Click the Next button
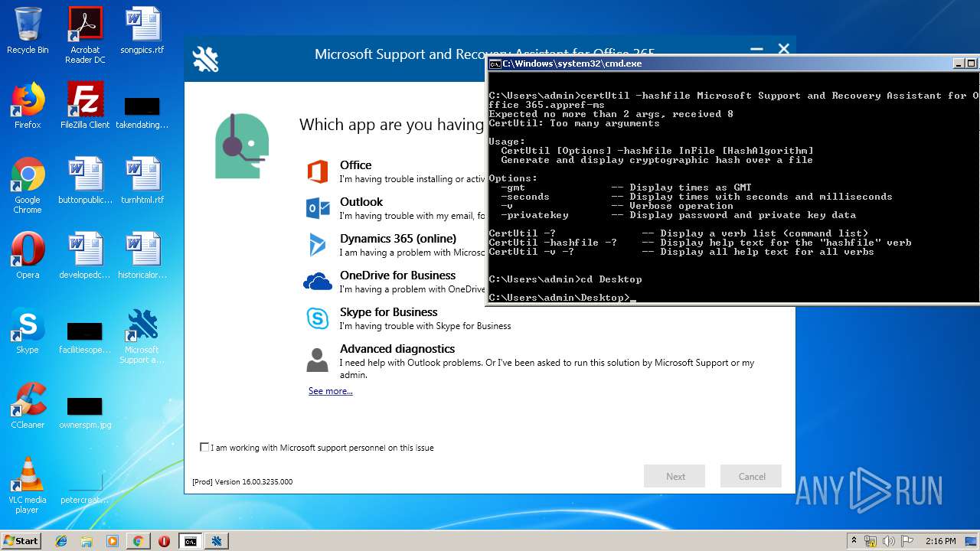This screenshot has width=980, height=551. click(675, 476)
